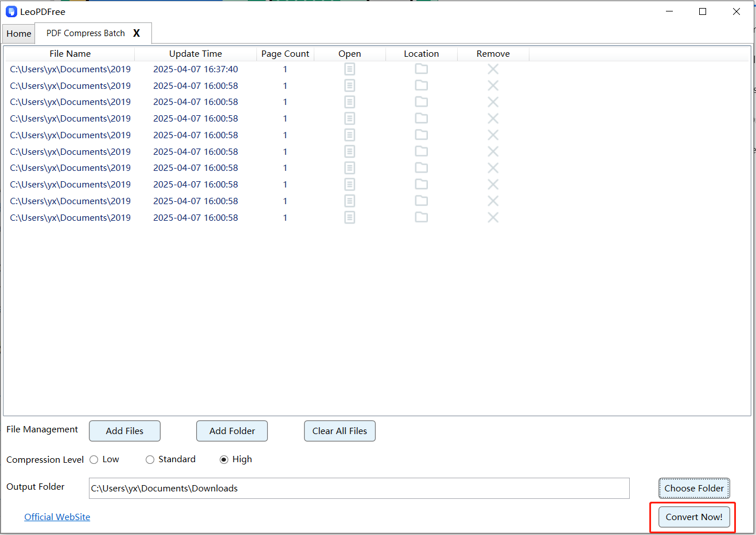Select Low compression level
The image size is (756, 535).
94,460
